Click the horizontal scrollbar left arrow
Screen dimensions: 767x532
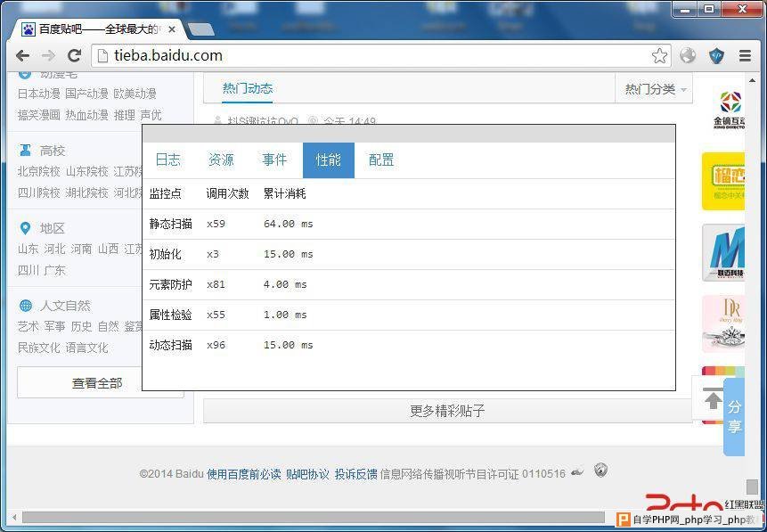click(14, 518)
